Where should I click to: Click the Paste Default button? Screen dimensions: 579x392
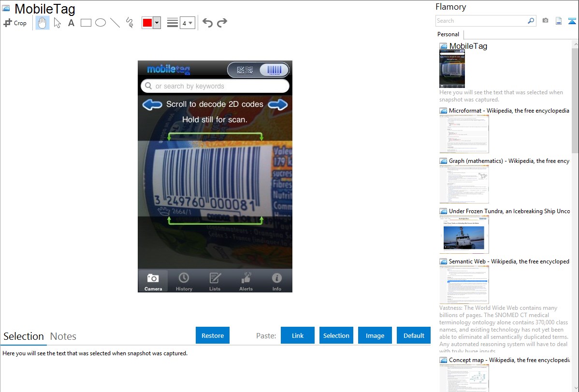tap(414, 335)
